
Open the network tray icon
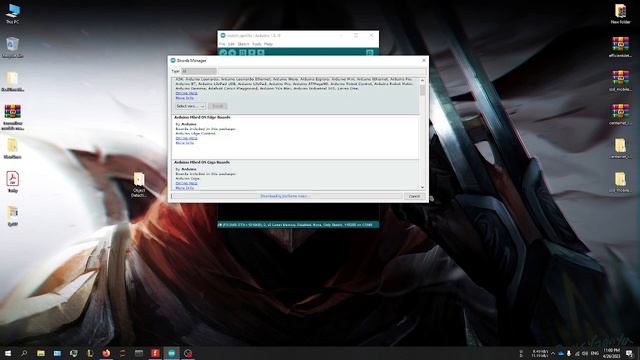(x=577, y=353)
